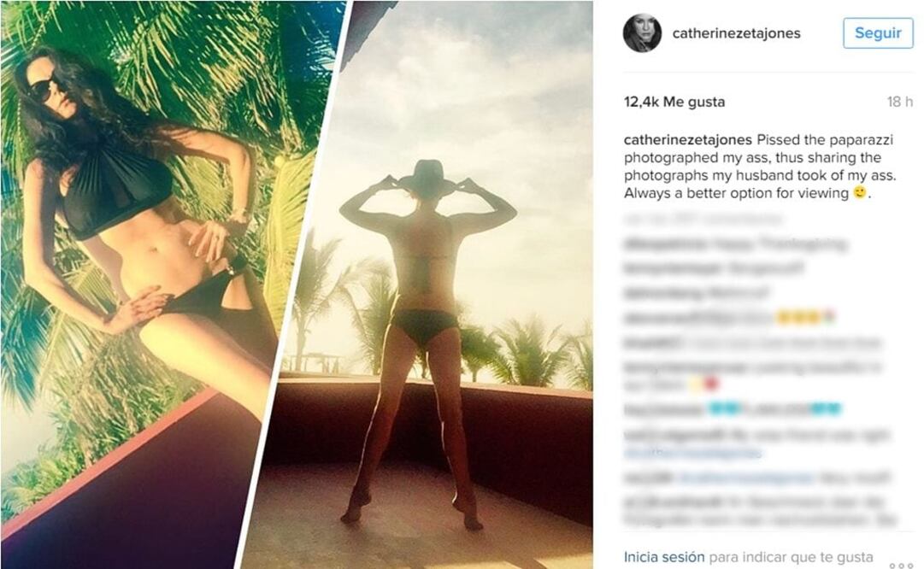Open the three-dot options menu
This screenshot has width=924, height=569.
pyautogui.click(x=901, y=566)
